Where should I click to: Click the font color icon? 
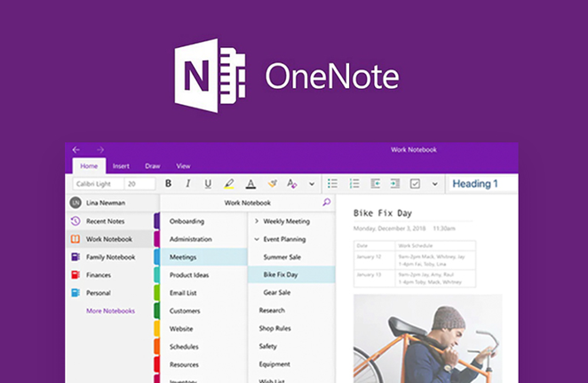coord(250,184)
